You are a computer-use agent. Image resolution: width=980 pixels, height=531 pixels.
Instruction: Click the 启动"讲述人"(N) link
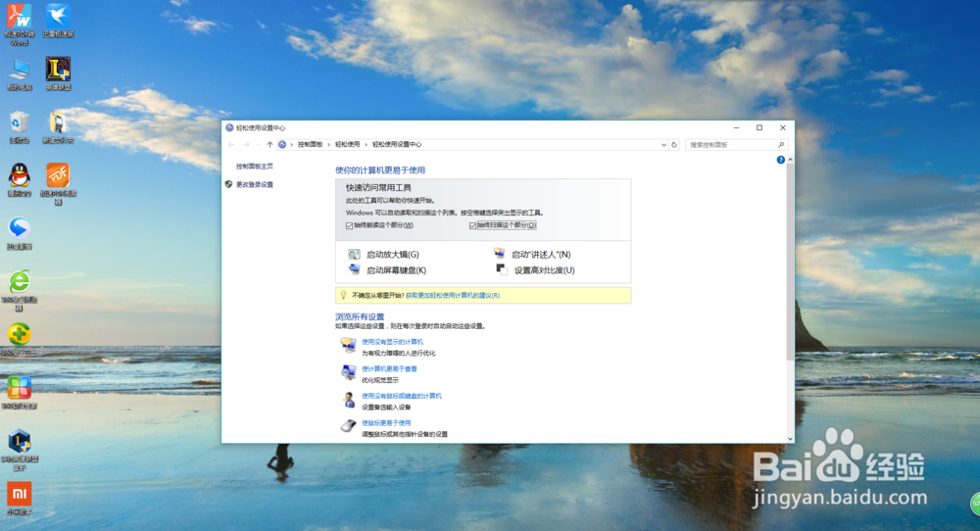(541, 255)
